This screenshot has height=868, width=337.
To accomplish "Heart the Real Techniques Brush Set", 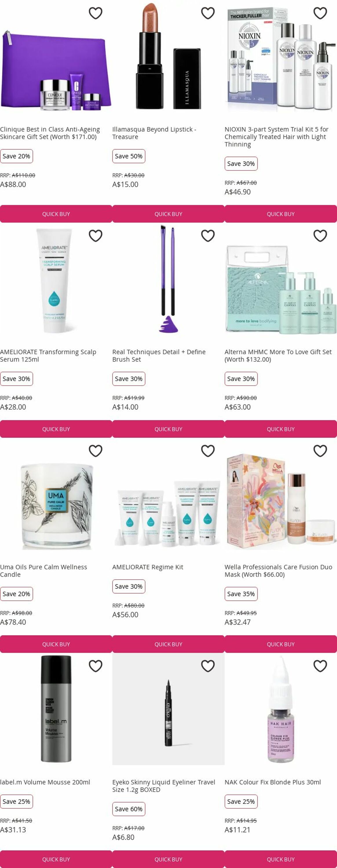I will coord(208,236).
